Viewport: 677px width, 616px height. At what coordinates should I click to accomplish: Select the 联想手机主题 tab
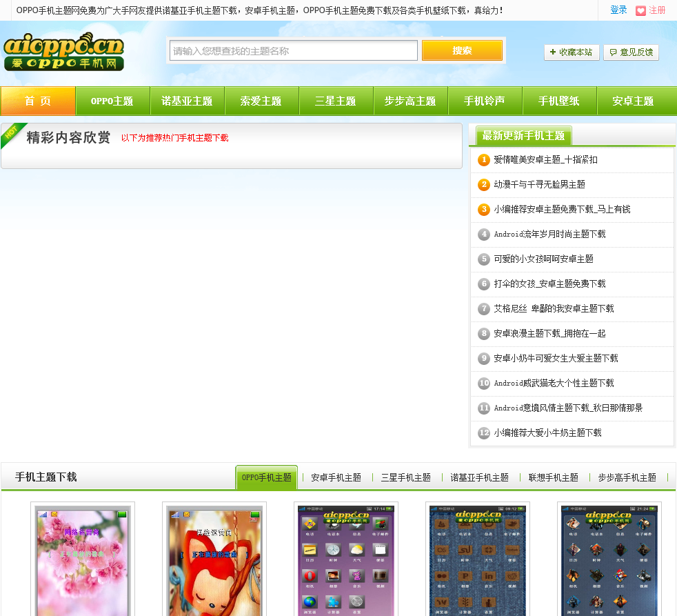tap(553, 478)
